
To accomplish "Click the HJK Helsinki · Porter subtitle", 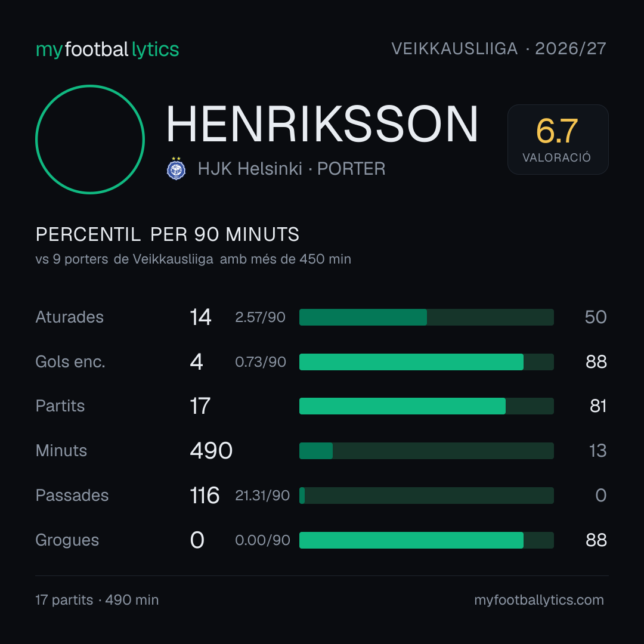I will pyautogui.click(x=292, y=169).
